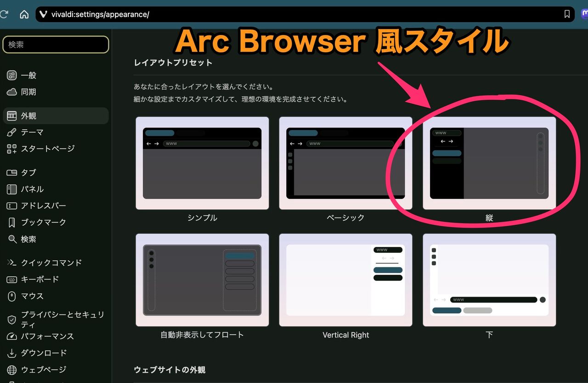Click the ウェブページ globe icon
This screenshot has width=588, height=383.
coord(12,370)
